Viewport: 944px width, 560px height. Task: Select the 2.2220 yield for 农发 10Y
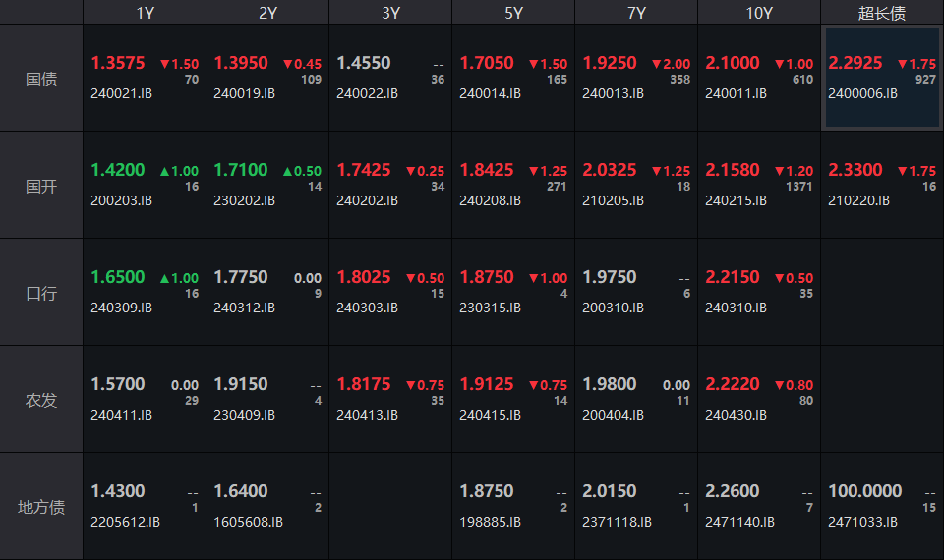click(733, 384)
